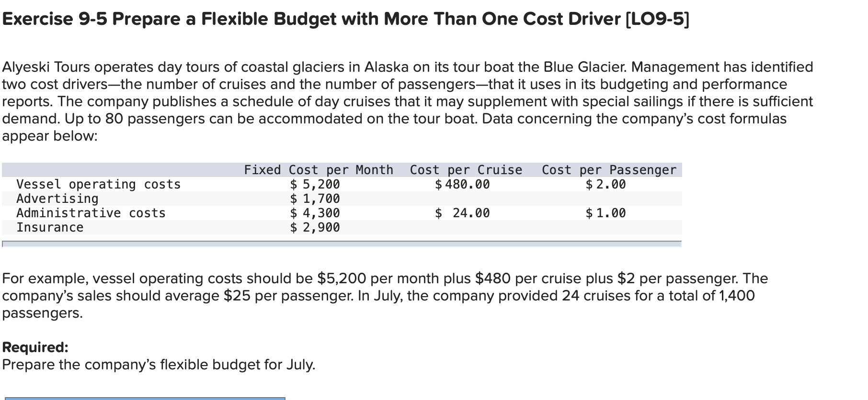Click the Cost per Cruise column header
This screenshot has width=868, height=400.
click(x=466, y=170)
